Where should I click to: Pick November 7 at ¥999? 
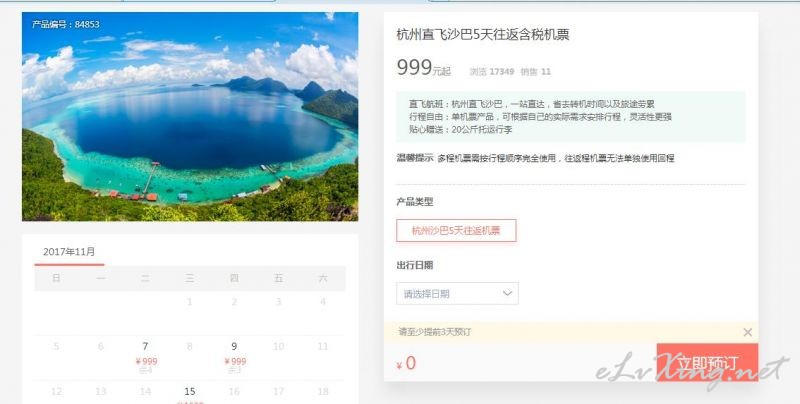(145, 356)
